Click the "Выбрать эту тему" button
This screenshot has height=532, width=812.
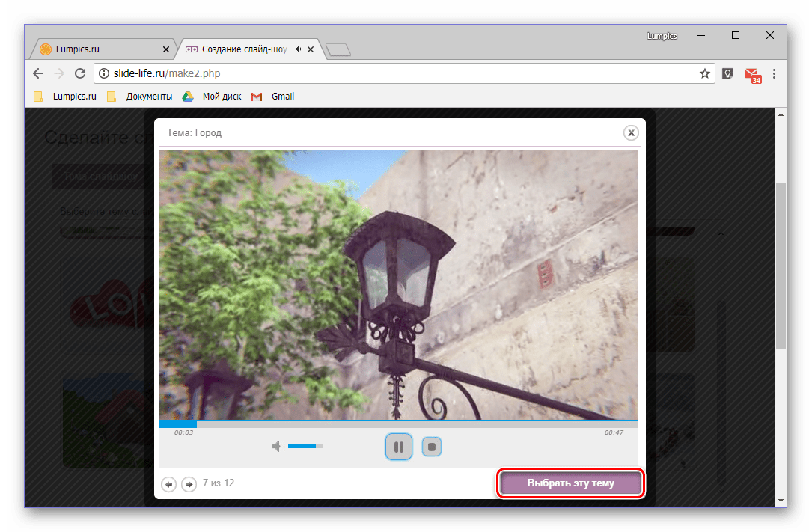tap(570, 483)
